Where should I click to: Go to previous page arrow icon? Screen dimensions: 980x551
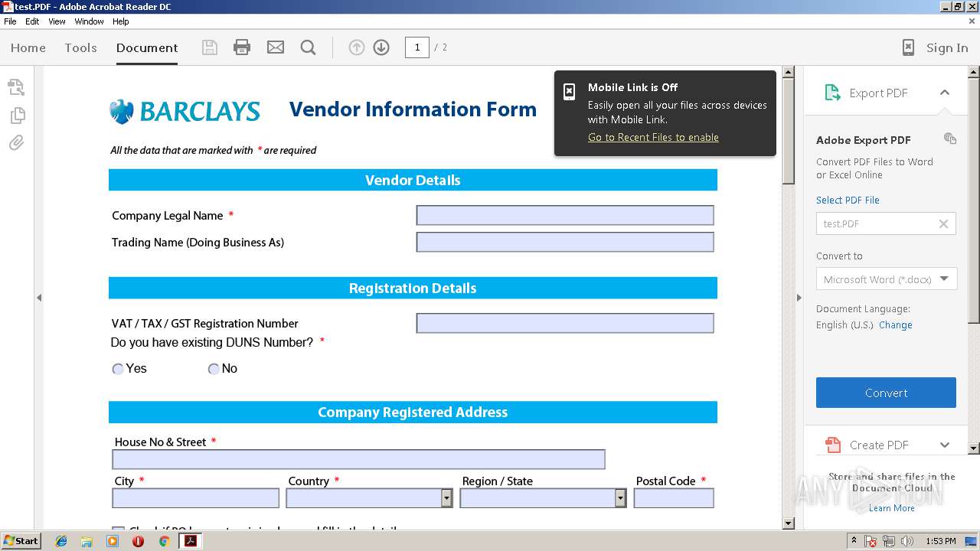(x=356, y=47)
